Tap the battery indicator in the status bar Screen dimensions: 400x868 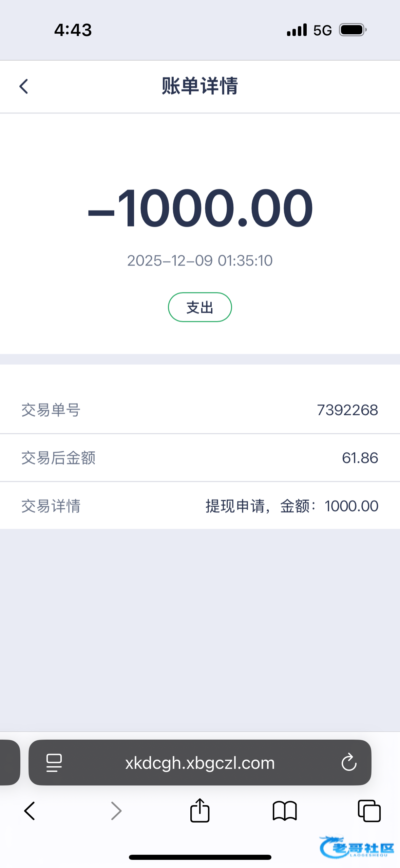tap(353, 30)
